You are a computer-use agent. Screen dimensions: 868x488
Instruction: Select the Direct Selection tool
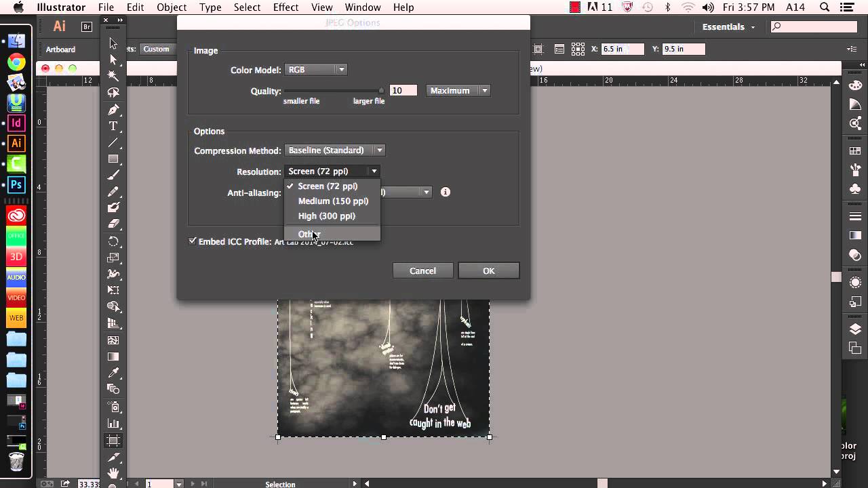[113, 60]
